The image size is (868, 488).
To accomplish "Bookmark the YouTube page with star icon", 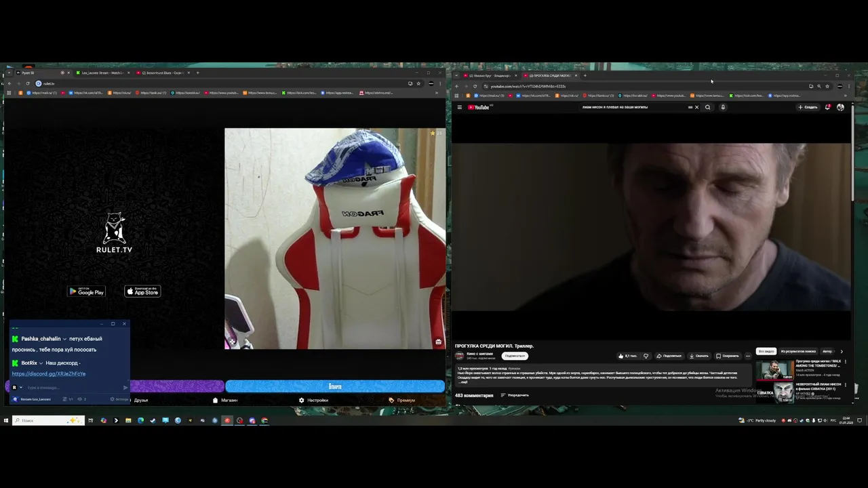I will [827, 86].
